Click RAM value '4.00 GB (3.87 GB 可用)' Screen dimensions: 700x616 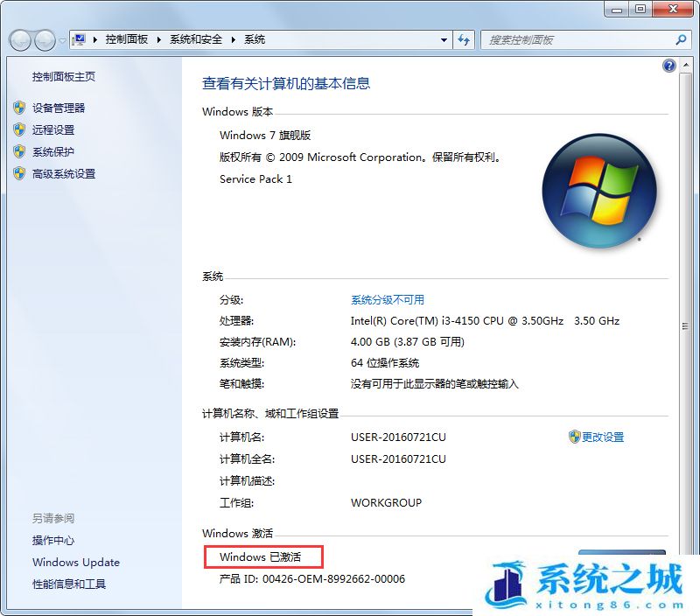click(x=408, y=342)
